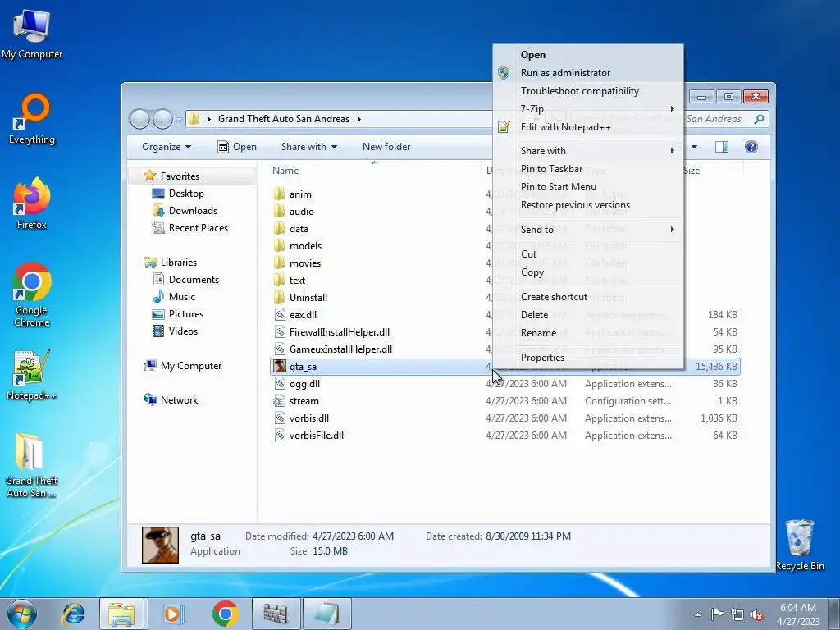Click the Open toolbar button
The height and width of the screenshot is (630, 840).
point(237,147)
